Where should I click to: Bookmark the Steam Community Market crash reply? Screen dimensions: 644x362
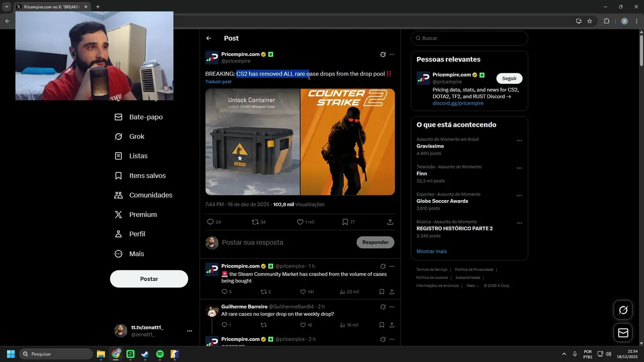[382, 292]
